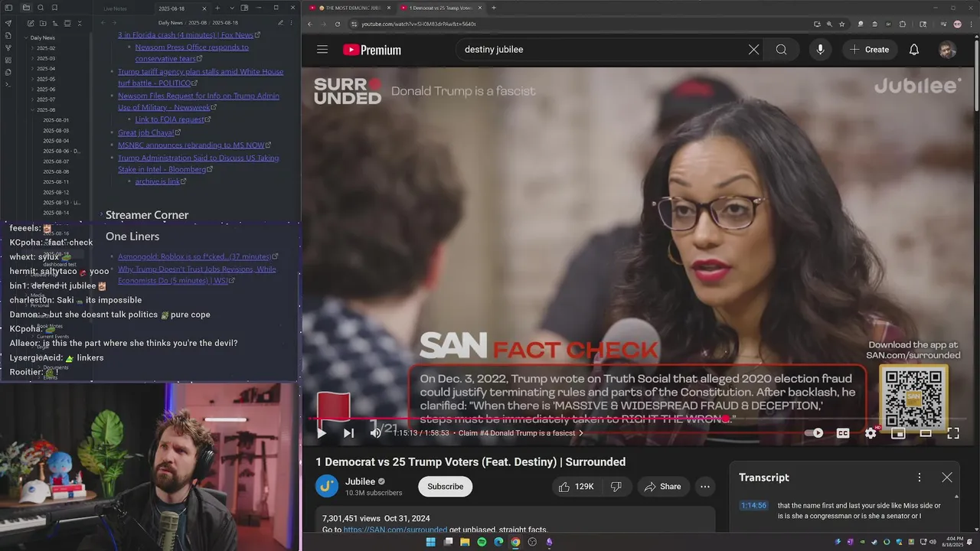Share the Jubilee video
980x551 pixels.
[663, 487]
